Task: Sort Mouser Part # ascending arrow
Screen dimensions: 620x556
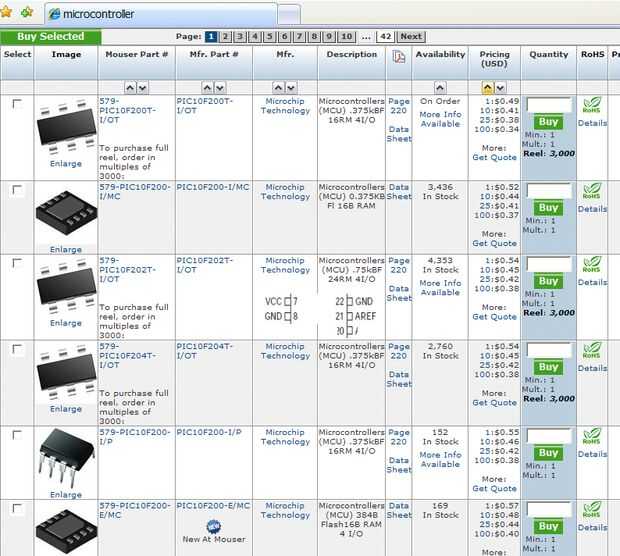Action: click(130, 88)
